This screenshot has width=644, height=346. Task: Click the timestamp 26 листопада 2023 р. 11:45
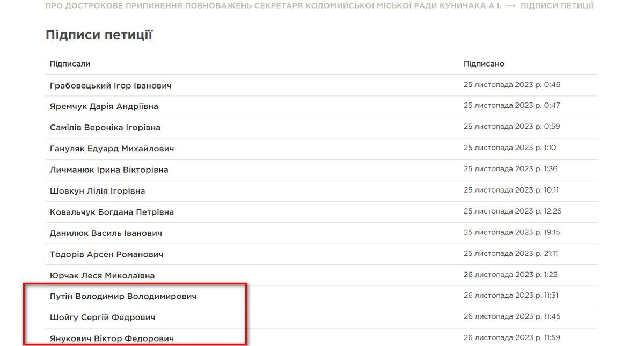[x=512, y=316]
